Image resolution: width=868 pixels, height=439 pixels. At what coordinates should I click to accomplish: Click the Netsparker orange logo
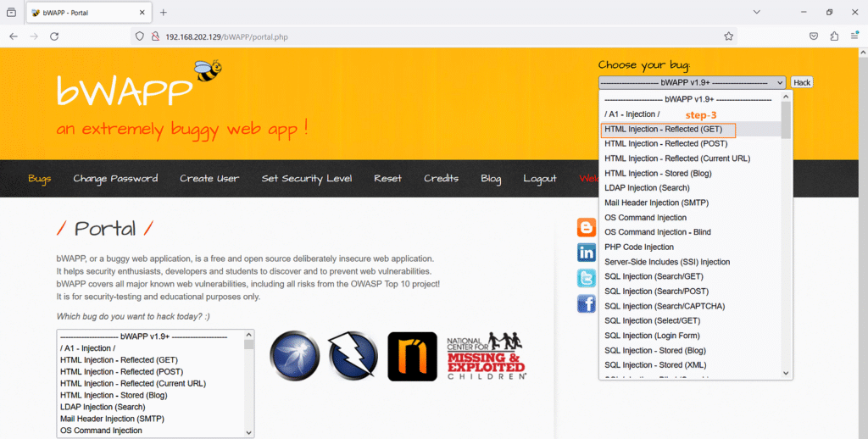413,357
